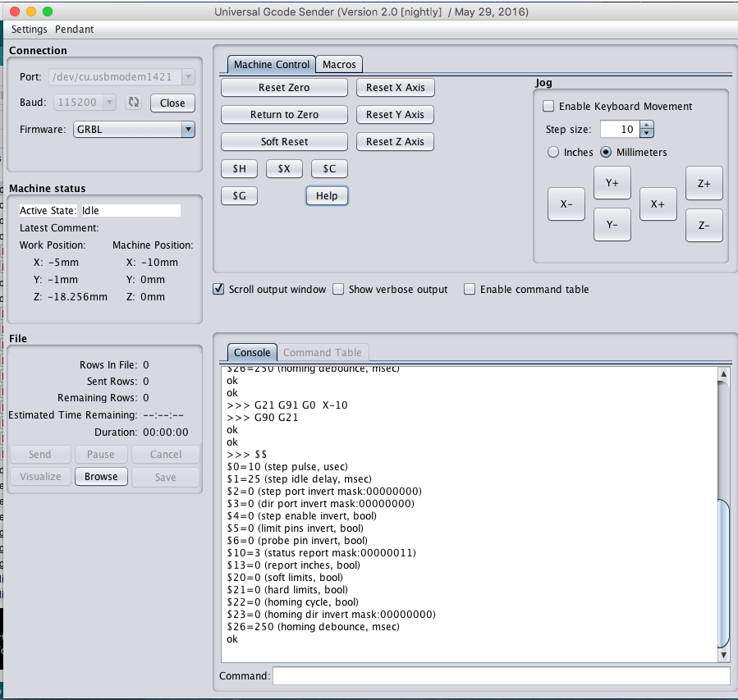The height and width of the screenshot is (700, 738).
Task: Refresh the serial port list icon
Action: (134, 102)
